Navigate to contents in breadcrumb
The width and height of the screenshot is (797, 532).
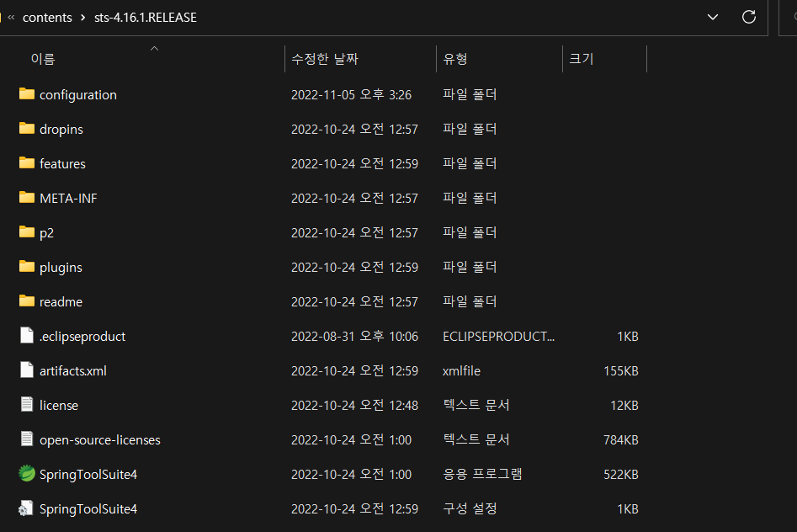coord(47,18)
